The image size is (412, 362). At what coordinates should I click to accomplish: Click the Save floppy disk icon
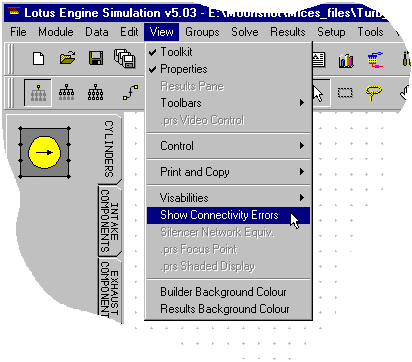pyautogui.click(x=96, y=58)
